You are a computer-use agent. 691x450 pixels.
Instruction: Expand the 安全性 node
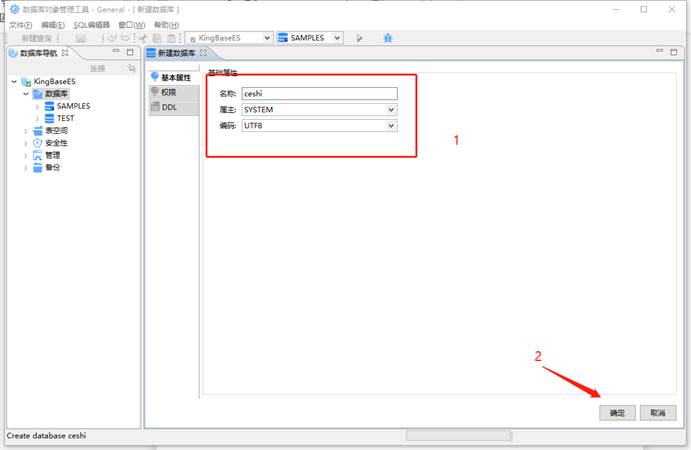click(26, 143)
